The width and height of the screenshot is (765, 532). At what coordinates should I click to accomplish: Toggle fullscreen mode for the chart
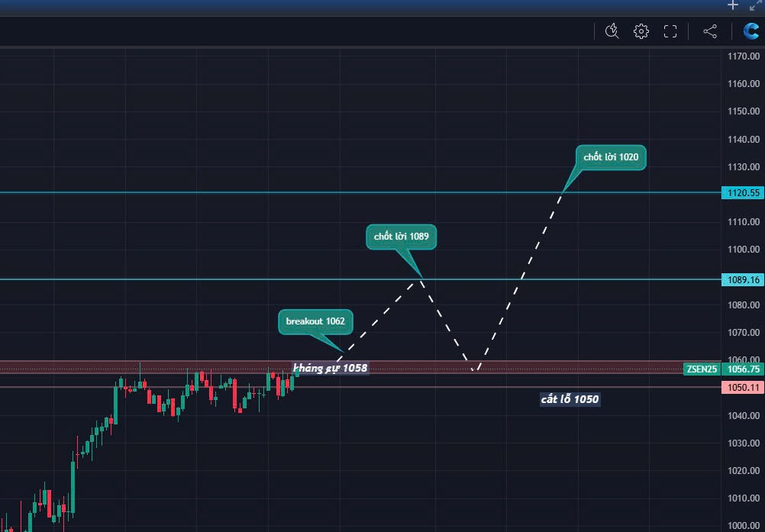tap(670, 31)
